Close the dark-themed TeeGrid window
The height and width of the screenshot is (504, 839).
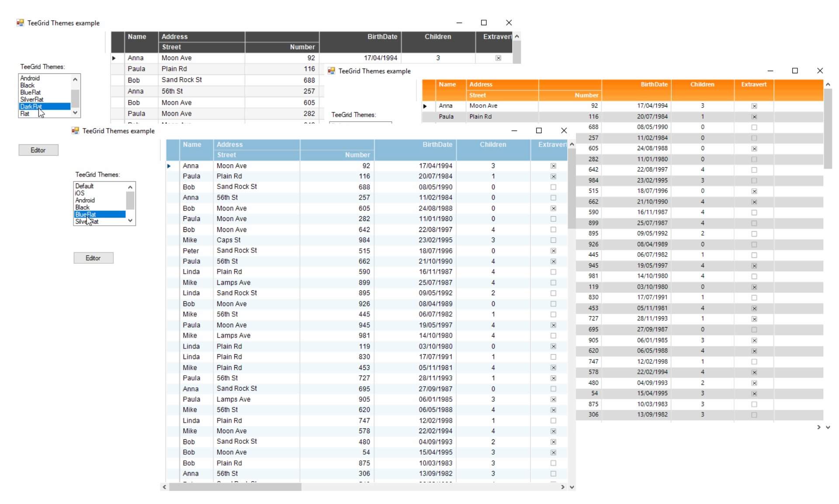(509, 23)
